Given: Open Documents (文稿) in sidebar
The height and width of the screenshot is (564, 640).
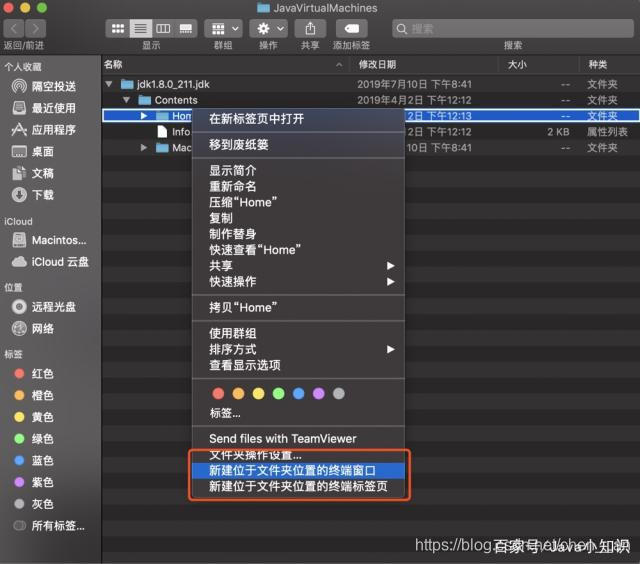Looking at the screenshot, I should click(33, 173).
